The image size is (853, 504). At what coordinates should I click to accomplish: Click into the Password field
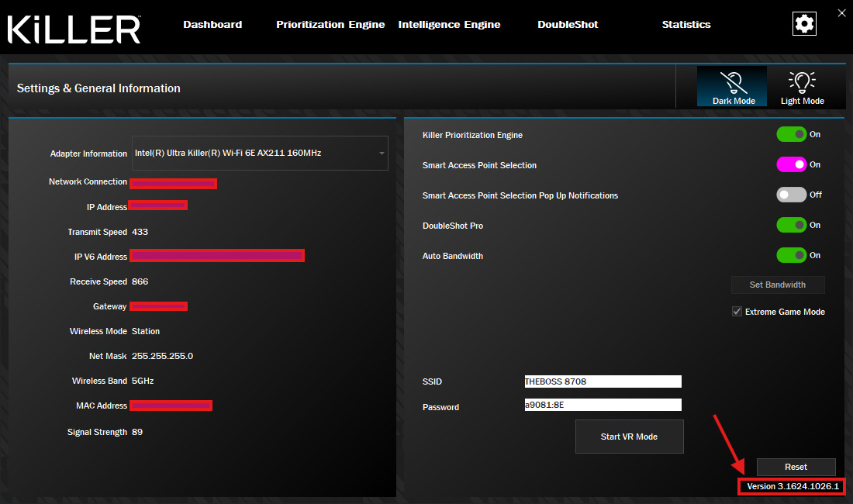[603, 405]
